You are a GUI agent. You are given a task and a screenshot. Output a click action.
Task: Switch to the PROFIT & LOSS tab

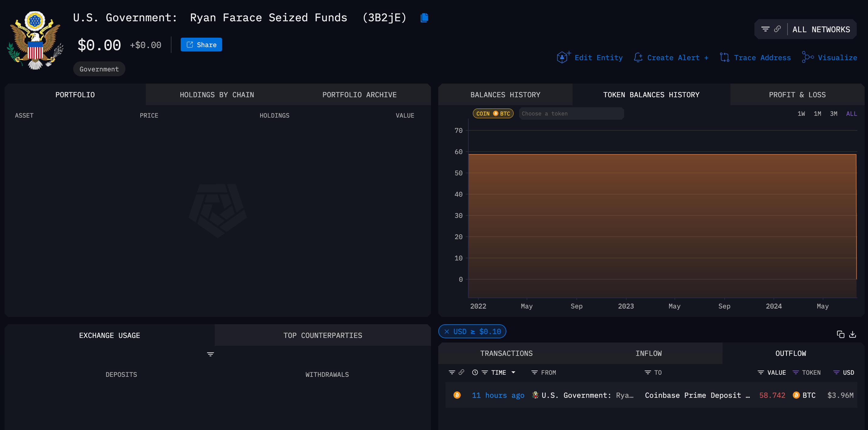tap(797, 95)
